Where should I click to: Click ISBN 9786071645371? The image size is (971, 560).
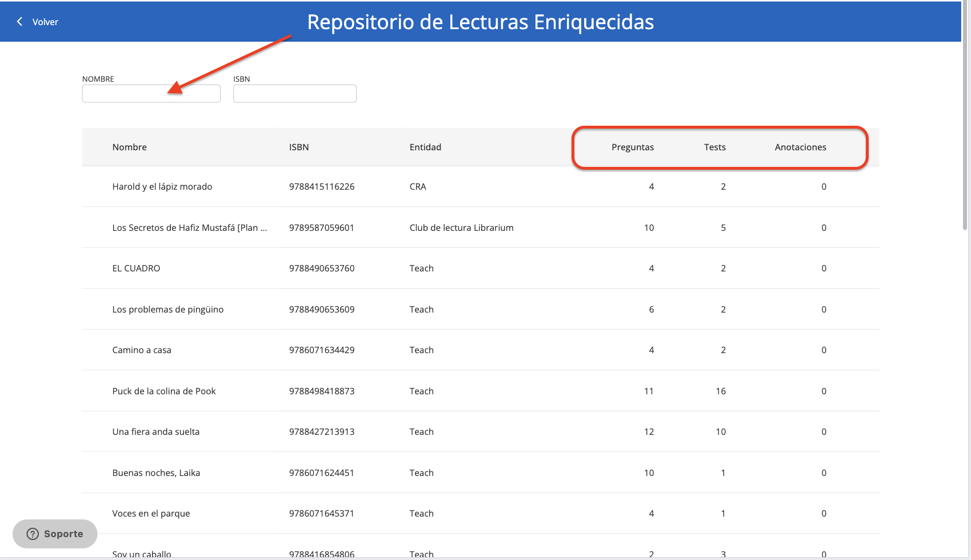(x=322, y=514)
